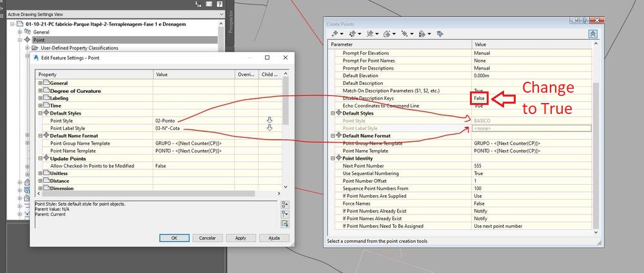Expand the Labeling category
This screenshot has height=273, width=644.
(x=40, y=98)
